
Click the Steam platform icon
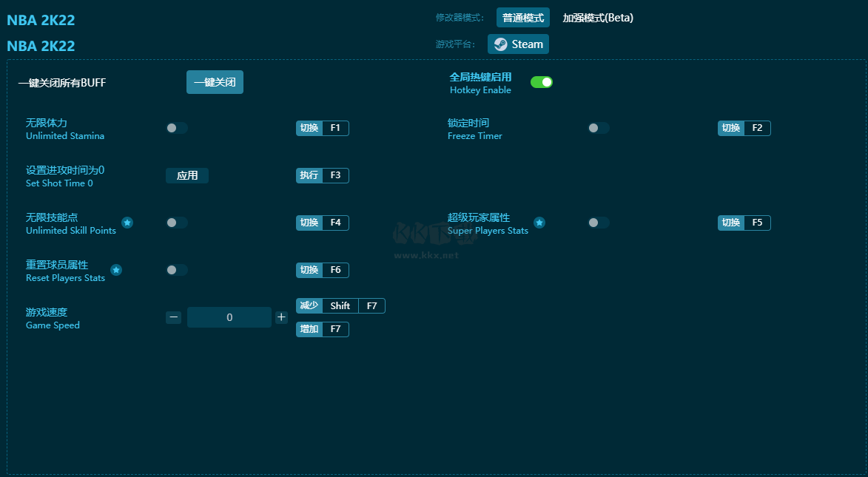tap(501, 44)
